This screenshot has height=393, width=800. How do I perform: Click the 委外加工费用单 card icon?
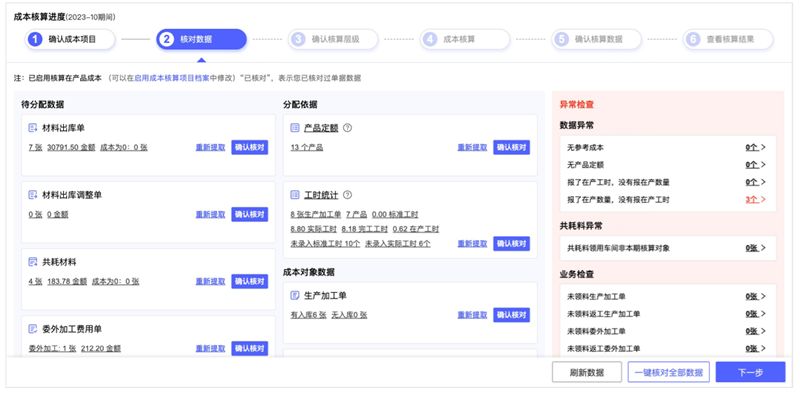(x=33, y=329)
